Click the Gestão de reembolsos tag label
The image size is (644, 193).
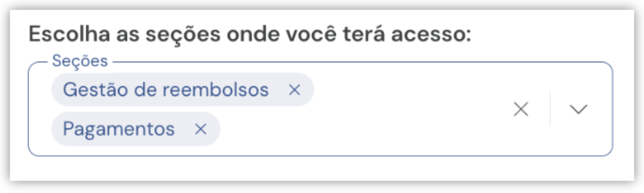pos(166,89)
